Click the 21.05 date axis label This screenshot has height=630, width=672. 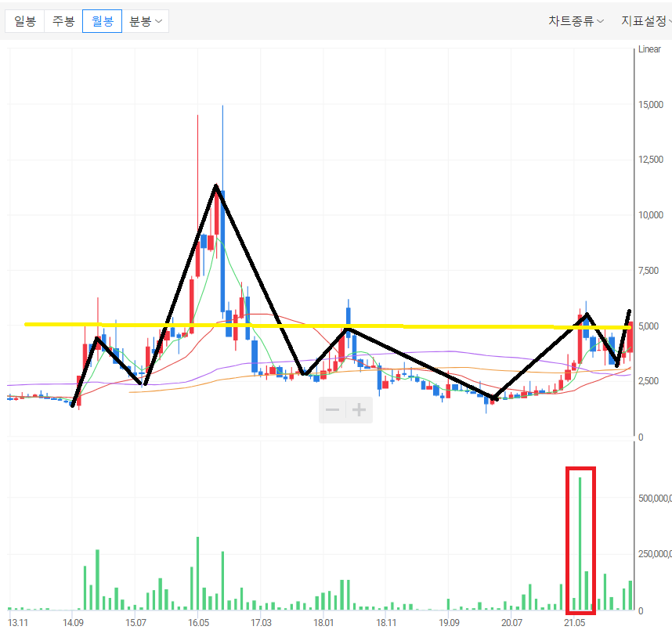[574, 622]
